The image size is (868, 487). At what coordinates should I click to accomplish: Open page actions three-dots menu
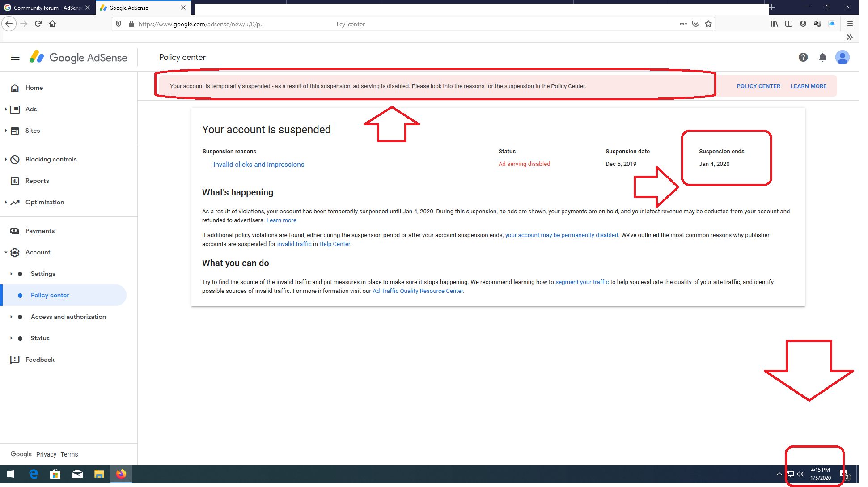tap(683, 24)
